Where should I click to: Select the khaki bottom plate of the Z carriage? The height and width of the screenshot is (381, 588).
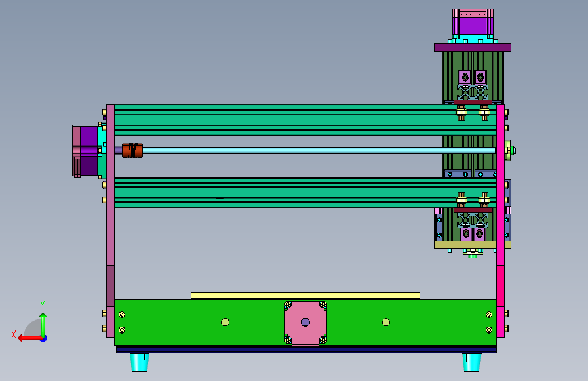click(x=473, y=245)
